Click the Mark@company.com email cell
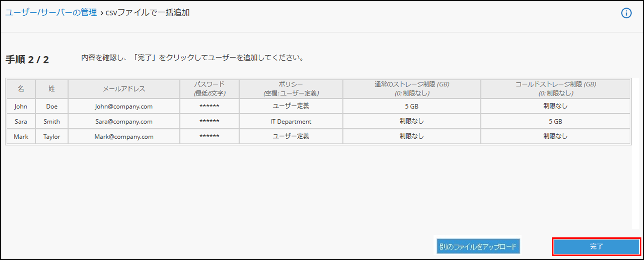The image size is (644, 260). pyautogui.click(x=124, y=136)
